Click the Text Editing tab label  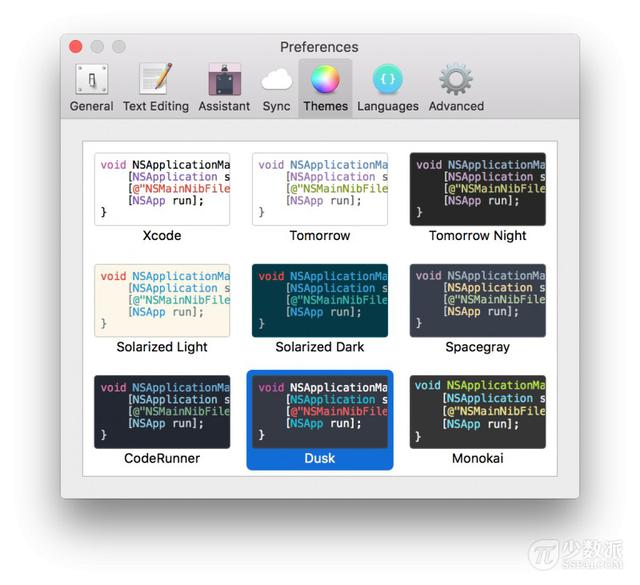[x=155, y=106]
